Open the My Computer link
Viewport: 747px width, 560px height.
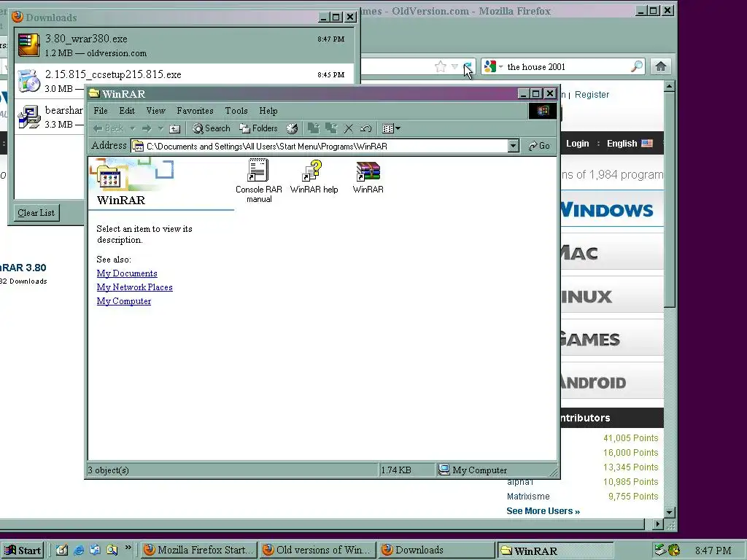point(124,301)
